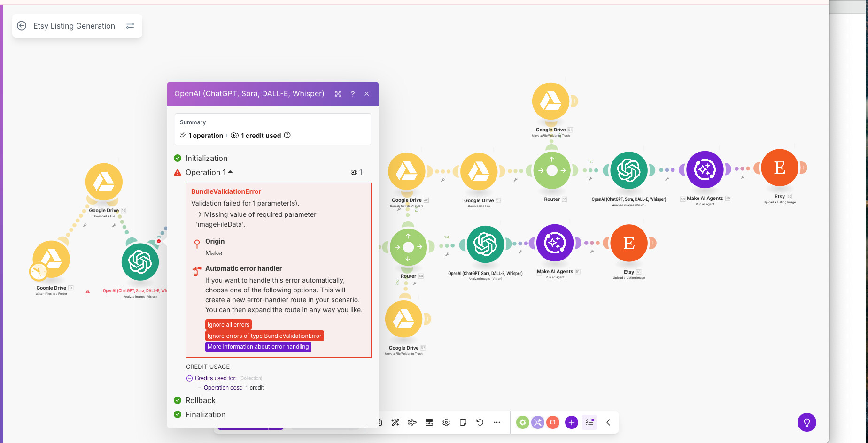
Task: Open the lightbulb help button at bottom right
Action: [x=807, y=422]
